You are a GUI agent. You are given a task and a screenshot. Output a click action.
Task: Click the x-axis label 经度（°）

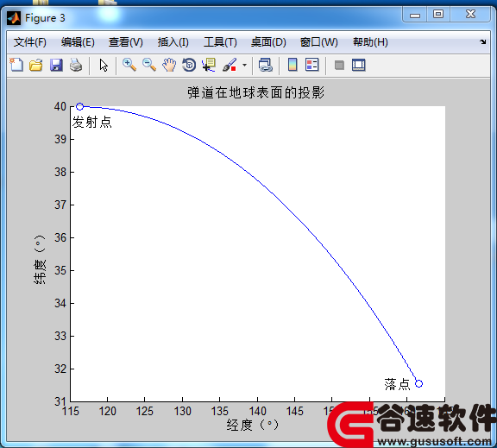coord(252,425)
